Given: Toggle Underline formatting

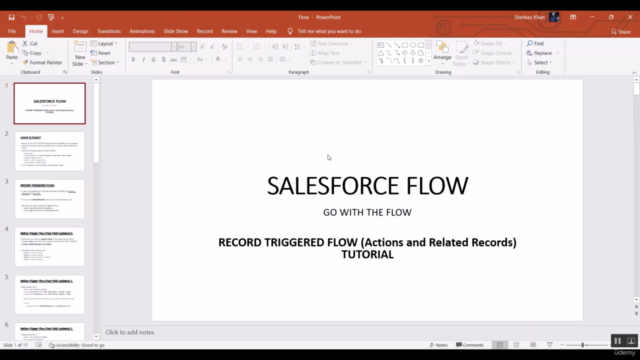Looking at the screenshot, I should tap(153, 60).
